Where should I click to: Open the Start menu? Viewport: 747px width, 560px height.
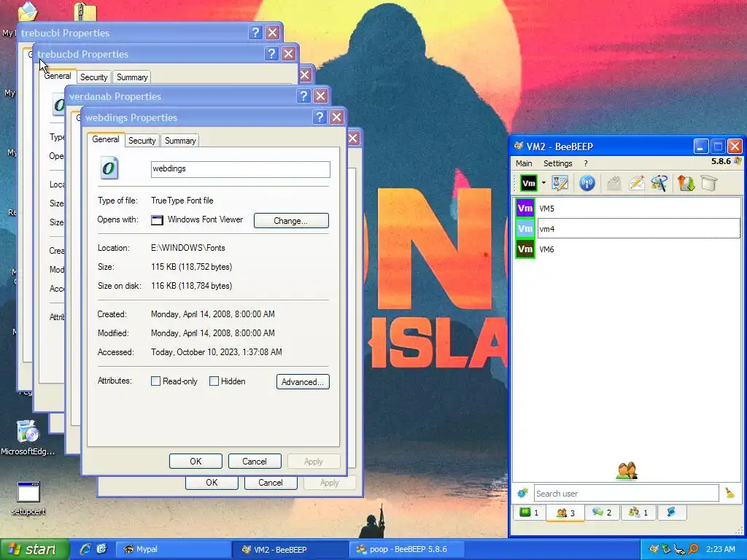34,550
